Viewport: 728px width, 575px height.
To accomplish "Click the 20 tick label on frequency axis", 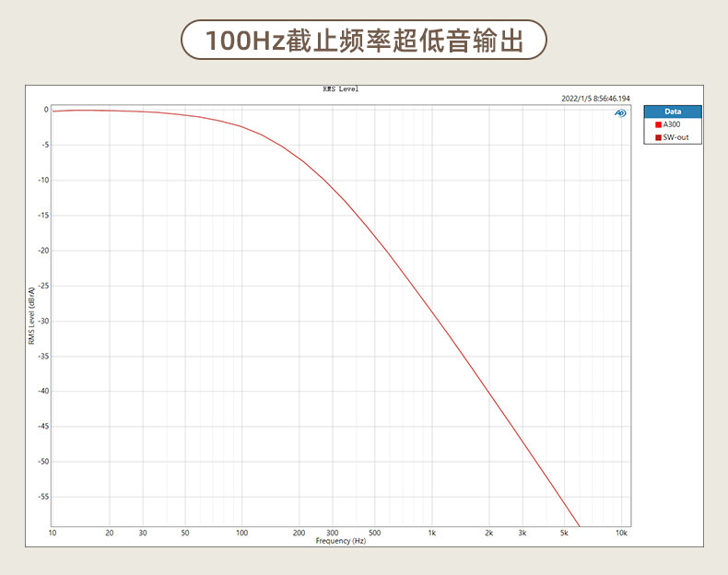I will [x=110, y=533].
